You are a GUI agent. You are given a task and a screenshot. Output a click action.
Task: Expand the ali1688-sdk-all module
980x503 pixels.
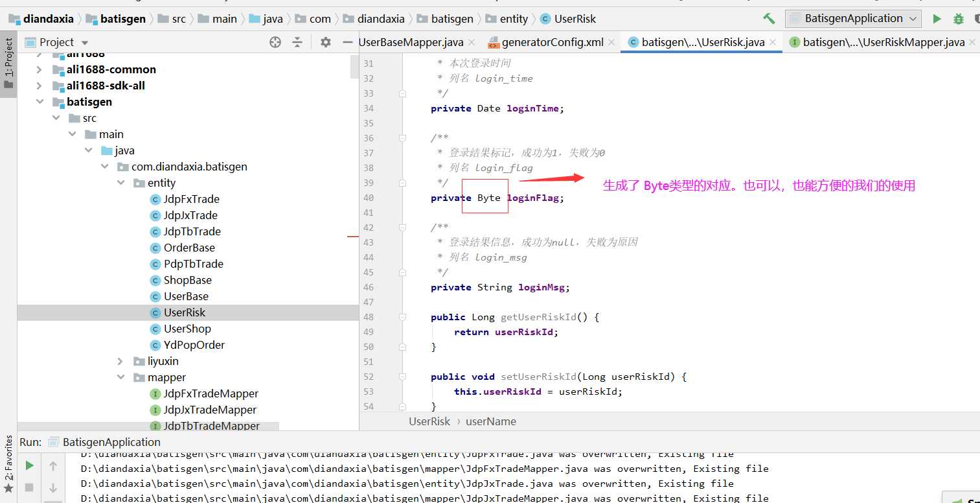coord(40,86)
